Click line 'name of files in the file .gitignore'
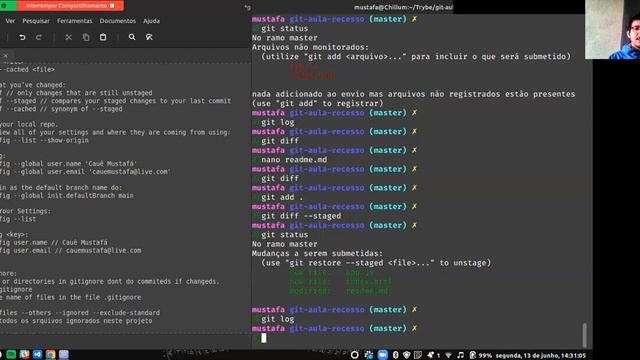The image size is (640, 360). point(70,298)
